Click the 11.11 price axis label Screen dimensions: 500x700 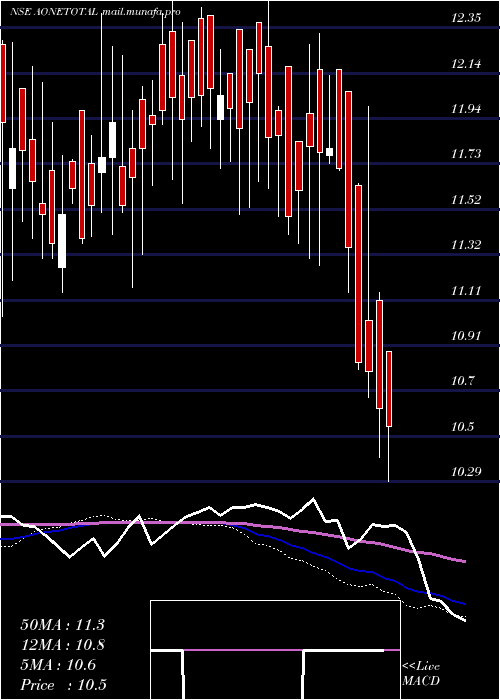click(x=466, y=291)
